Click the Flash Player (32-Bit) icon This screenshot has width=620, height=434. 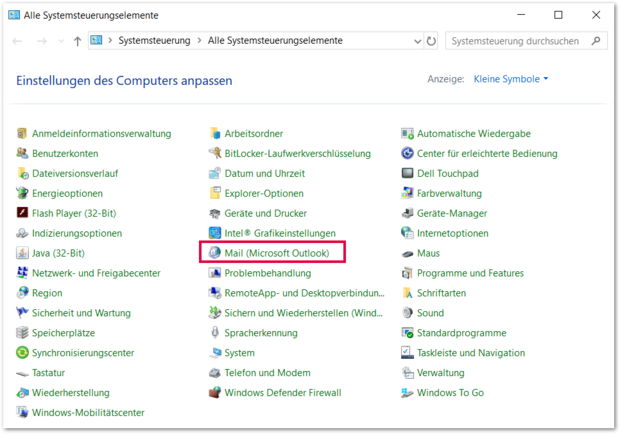point(23,213)
